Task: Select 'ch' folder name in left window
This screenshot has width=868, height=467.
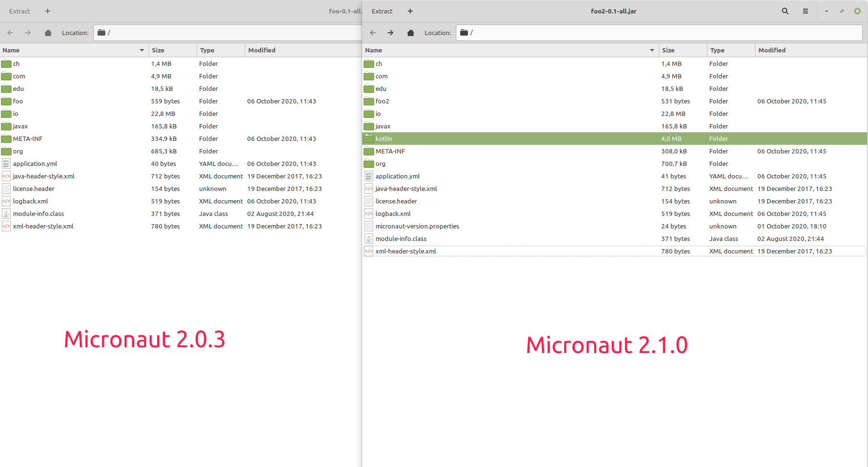Action: (16, 63)
